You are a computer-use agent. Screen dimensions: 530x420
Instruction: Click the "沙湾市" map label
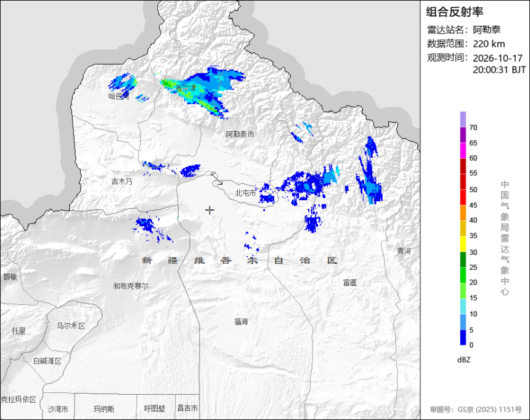pyautogui.click(x=58, y=409)
